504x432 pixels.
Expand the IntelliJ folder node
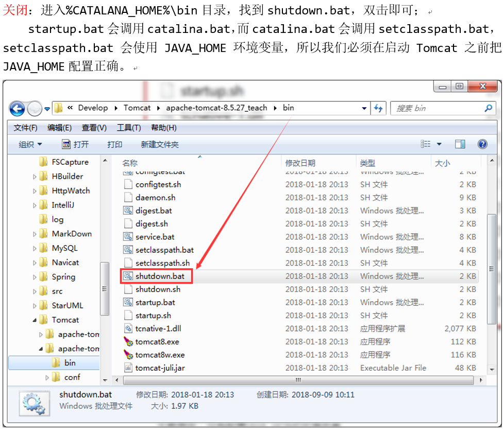35,205
